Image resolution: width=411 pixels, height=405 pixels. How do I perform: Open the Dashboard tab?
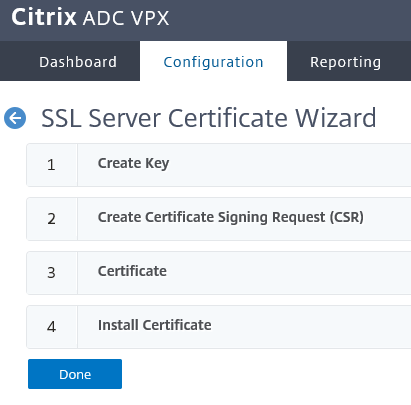[78, 62]
